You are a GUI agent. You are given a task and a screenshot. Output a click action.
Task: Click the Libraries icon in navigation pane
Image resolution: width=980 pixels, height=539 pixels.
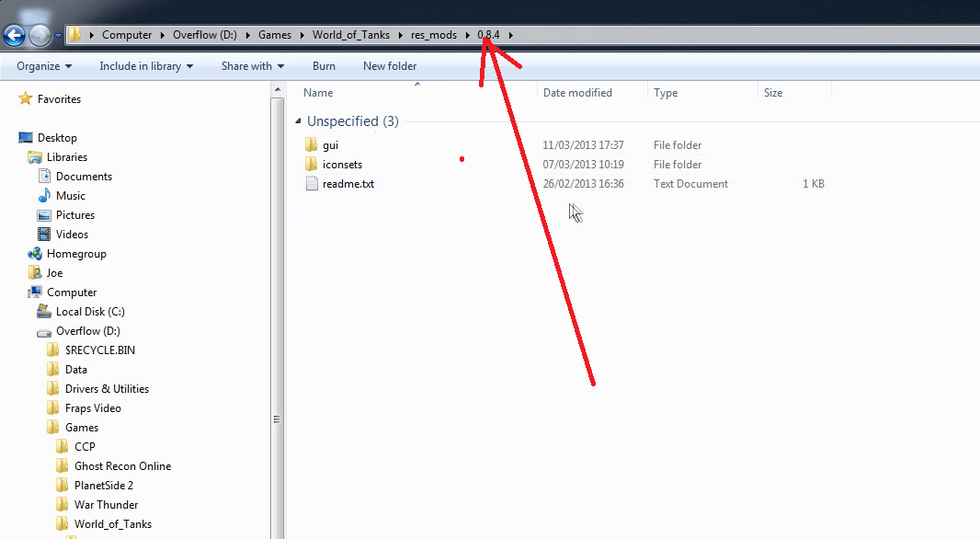pyautogui.click(x=35, y=157)
